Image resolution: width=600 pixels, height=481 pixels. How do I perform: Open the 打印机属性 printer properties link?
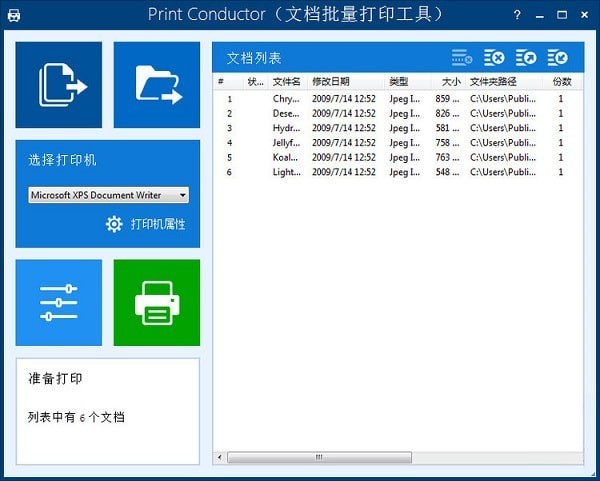pos(157,224)
